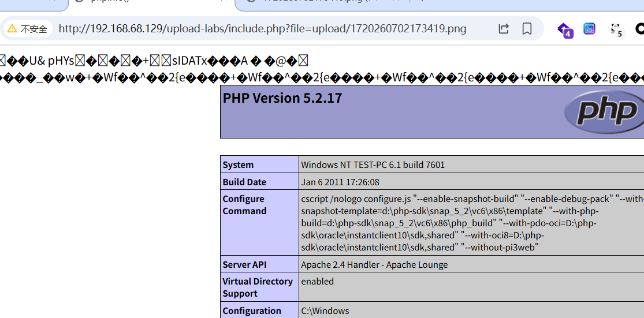
Task: Open the blue browser-window extension icon
Action: click(589, 29)
